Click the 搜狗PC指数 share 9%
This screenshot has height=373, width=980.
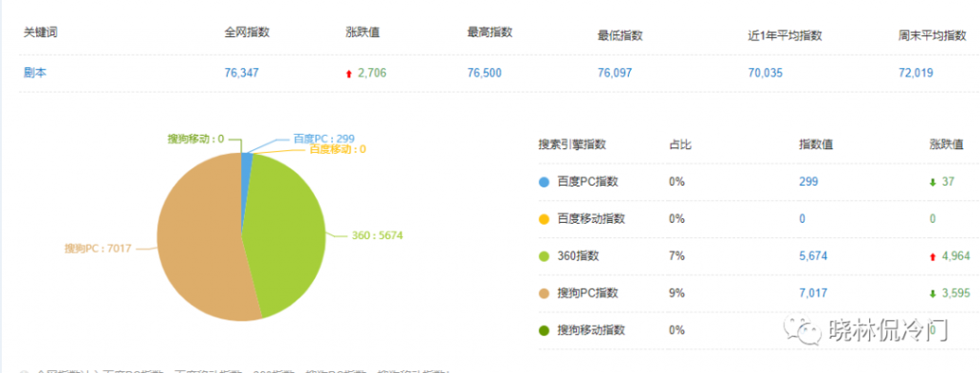tap(677, 293)
